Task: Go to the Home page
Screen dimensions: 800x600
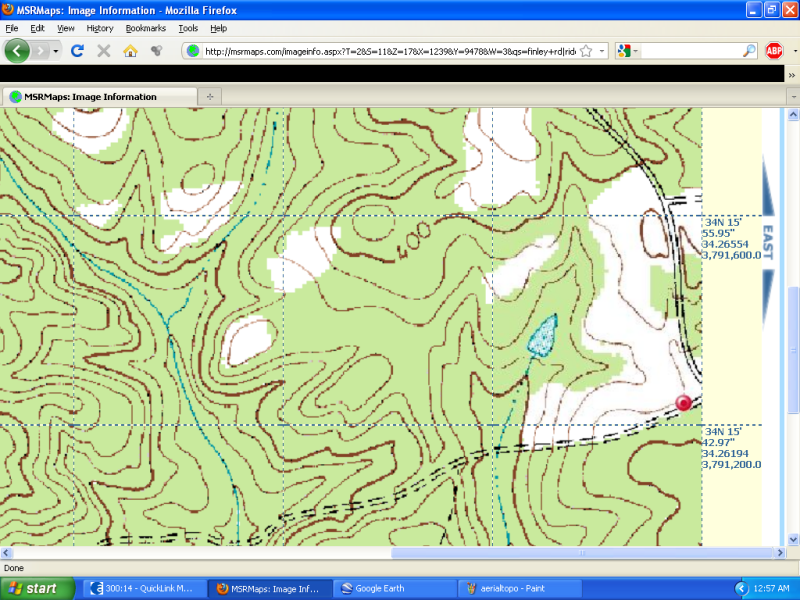Action: click(x=130, y=50)
